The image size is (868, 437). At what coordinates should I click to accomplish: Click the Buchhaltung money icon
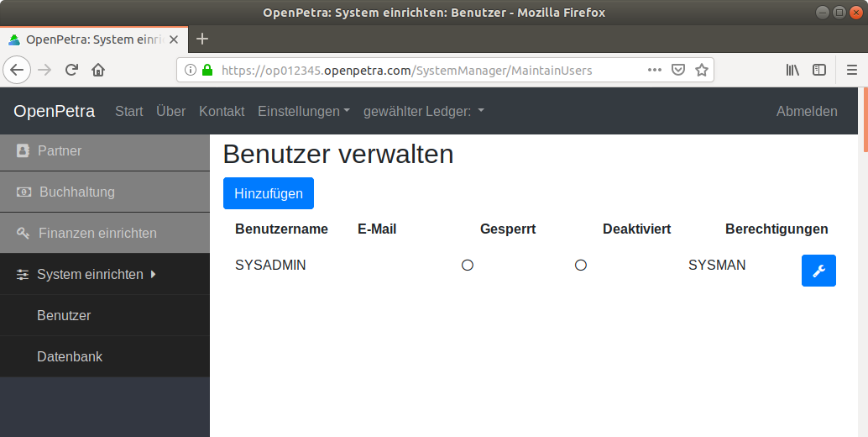click(24, 192)
